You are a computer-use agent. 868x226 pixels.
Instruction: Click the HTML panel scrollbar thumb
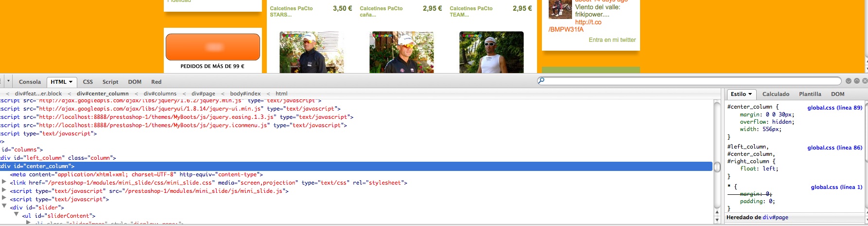click(x=717, y=167)
